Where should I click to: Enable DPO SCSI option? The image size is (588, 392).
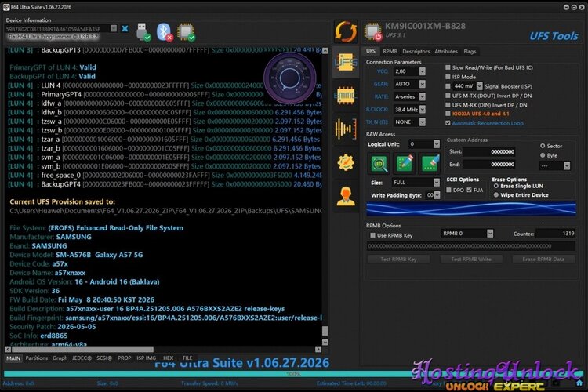448,191
